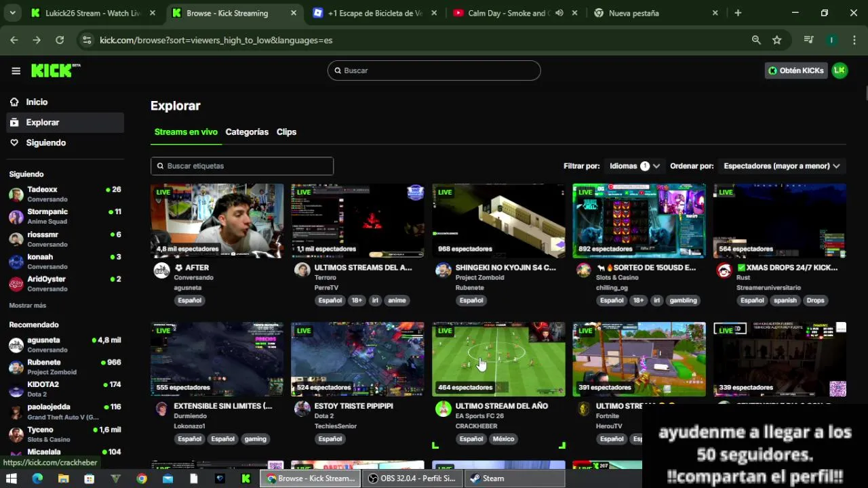Mute the Calm Day tab audio icon
Image resolution: width=868 pixels, height=488 pixels.
coord(559,13)
